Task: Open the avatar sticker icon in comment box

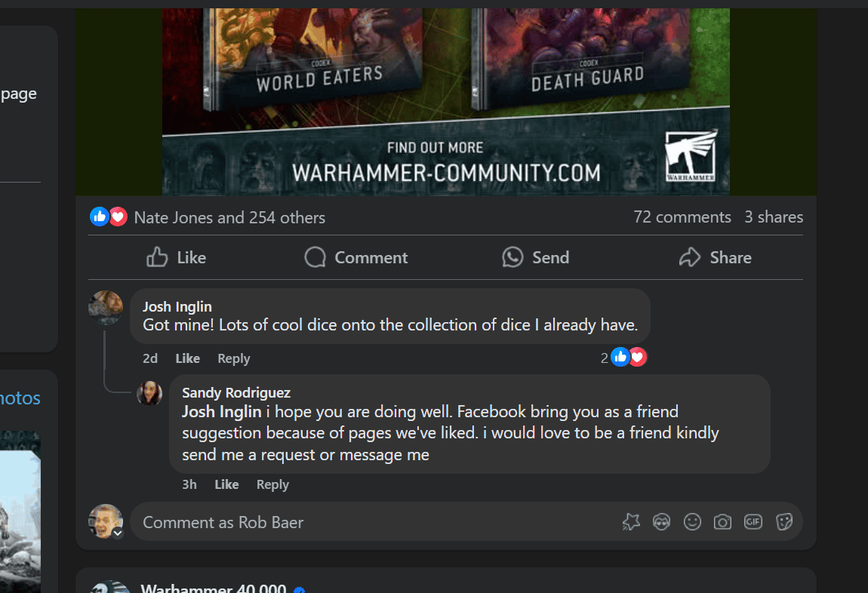Action: point(661,521)
